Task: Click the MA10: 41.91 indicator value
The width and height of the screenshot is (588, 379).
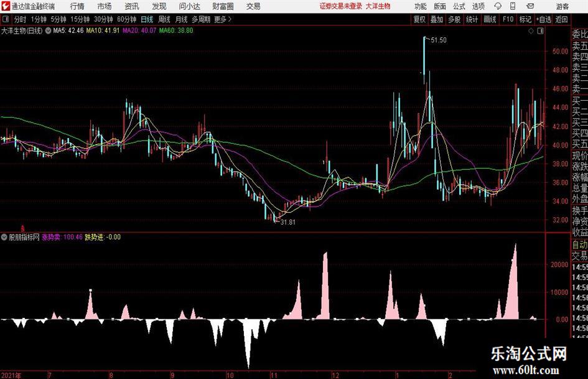Action: 103,30
